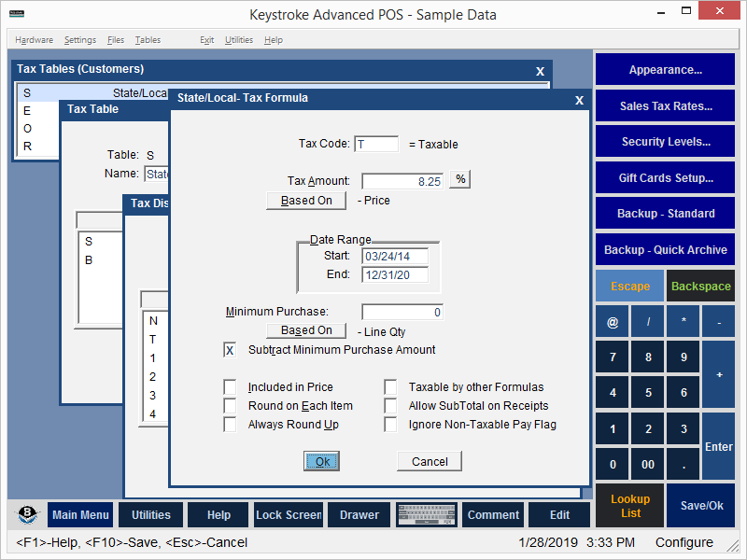Tap keypad number 8
Image resolution: width=747 pixels, height=560 pixels.
648,357
